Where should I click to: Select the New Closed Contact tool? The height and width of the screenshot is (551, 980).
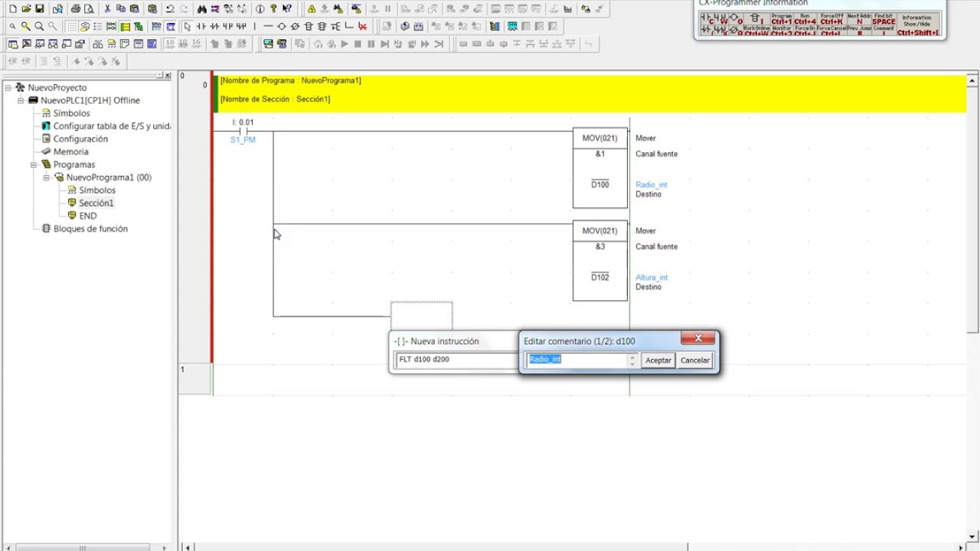(214, 26)
